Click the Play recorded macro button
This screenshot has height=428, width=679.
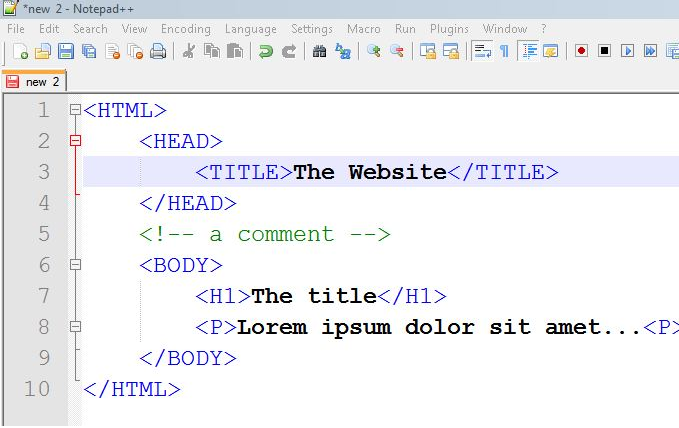[627, 51]
